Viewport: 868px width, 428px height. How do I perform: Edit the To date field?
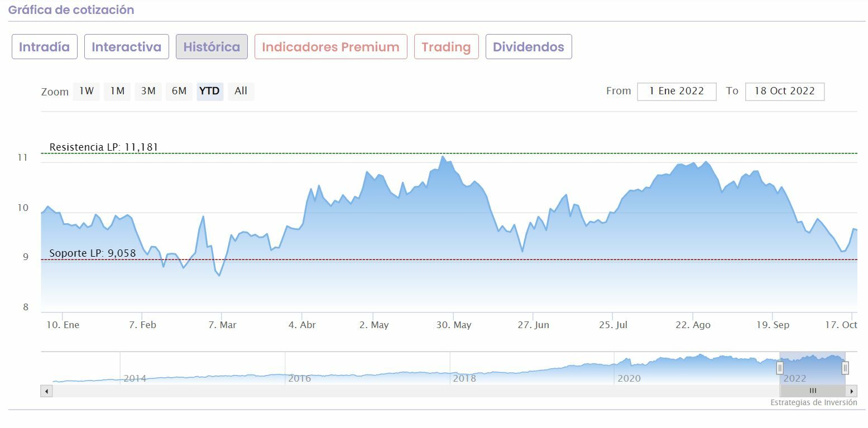click(x=784, y=92)
